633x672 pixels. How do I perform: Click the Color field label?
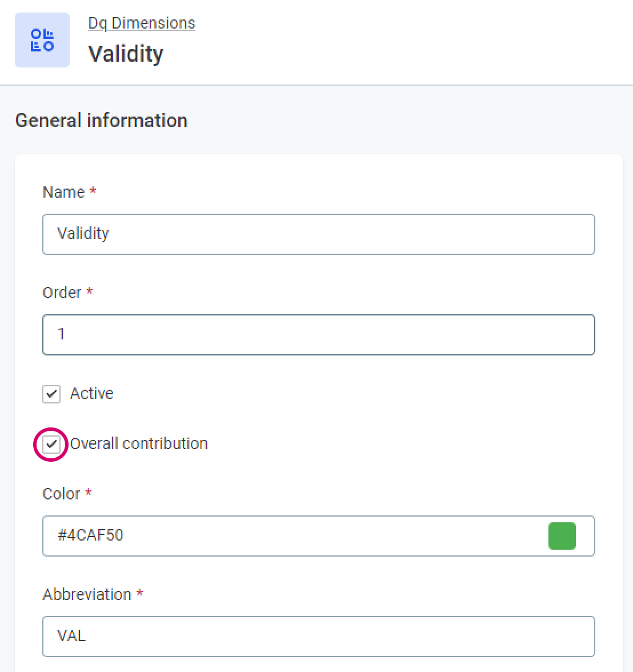61,494
